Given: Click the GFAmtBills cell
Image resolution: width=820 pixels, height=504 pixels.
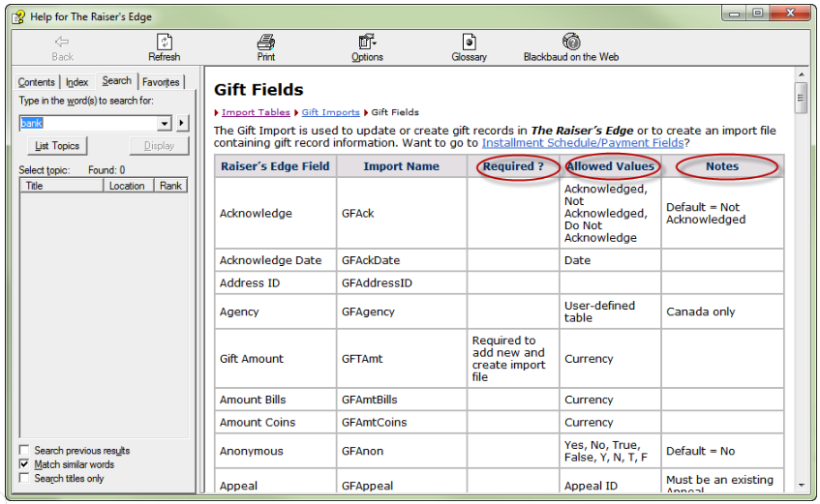Looking at the screenshot, I should (401, 400).
